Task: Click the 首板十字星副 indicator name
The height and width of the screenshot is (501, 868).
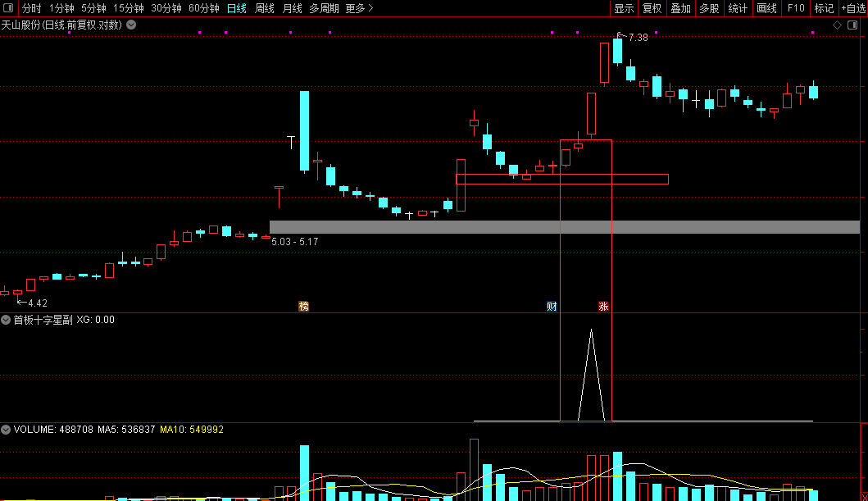Action: [43, 320]
